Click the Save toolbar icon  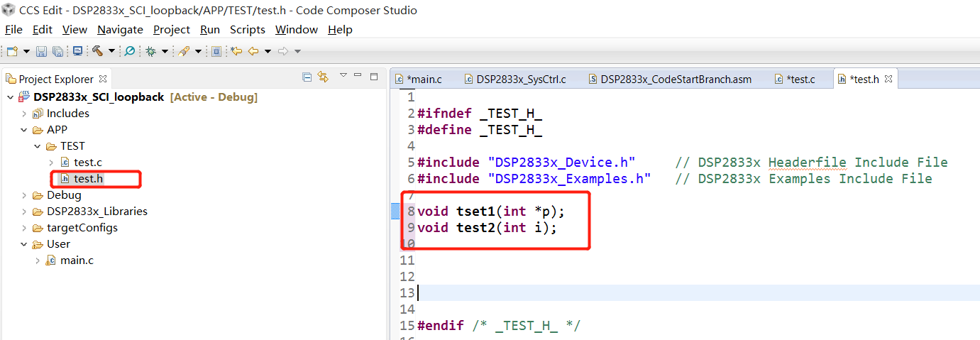point(41,51)
